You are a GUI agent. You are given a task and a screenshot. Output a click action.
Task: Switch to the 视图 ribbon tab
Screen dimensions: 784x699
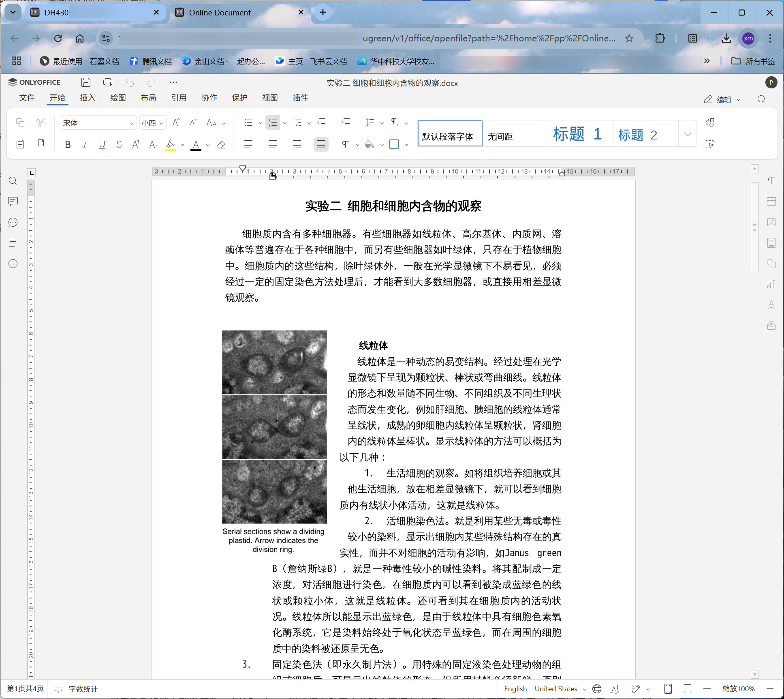(270, 98)
